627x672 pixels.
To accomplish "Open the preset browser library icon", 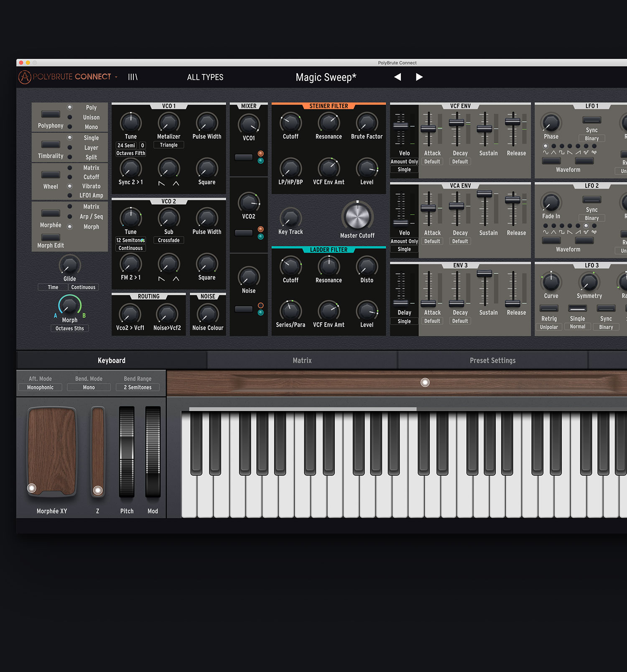I will [x=133, y=77].
